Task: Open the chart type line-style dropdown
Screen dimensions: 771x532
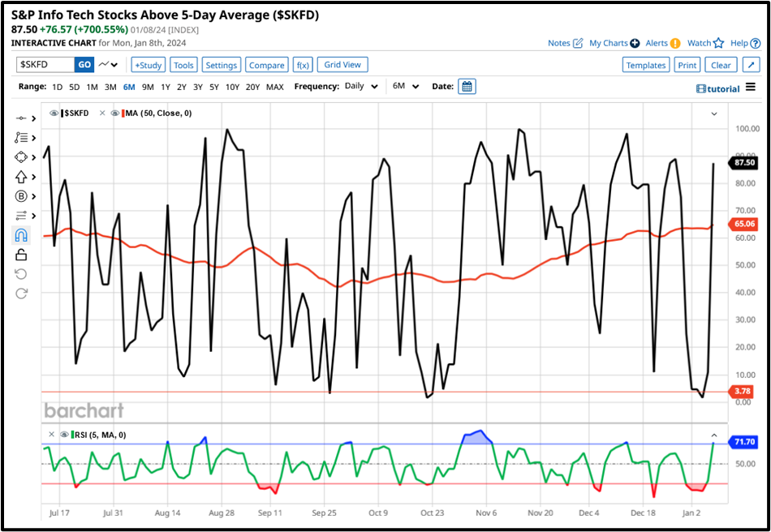Action: pos(109,65)
